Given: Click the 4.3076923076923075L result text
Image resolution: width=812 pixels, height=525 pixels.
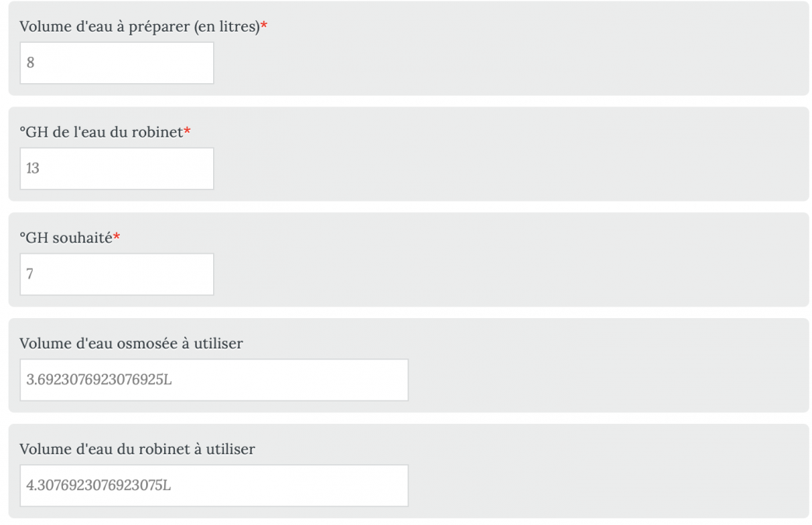Looking at the screenshot, I should point(99,485).
